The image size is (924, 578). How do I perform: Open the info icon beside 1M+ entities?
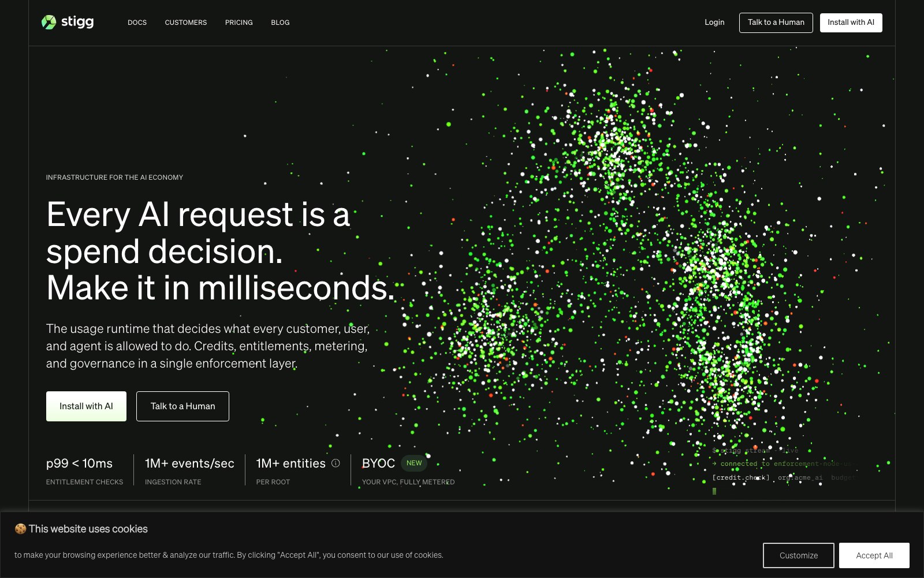[x=336, y=463]
